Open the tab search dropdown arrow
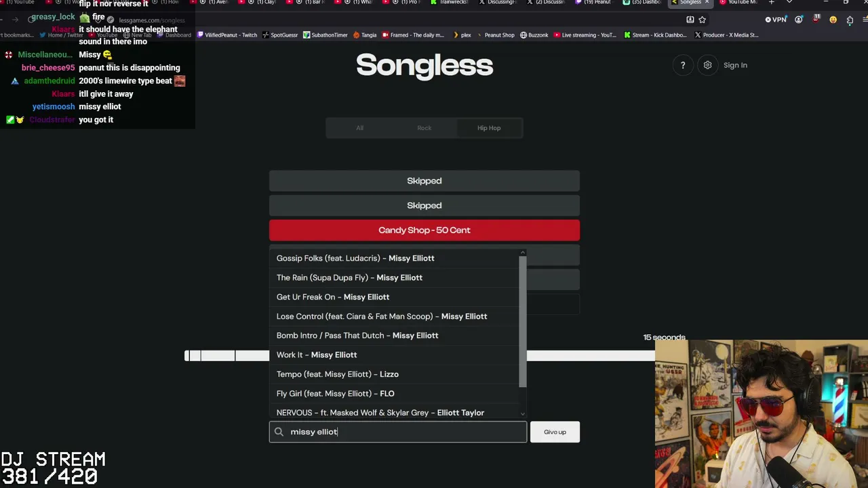 [x=789, y=3]
